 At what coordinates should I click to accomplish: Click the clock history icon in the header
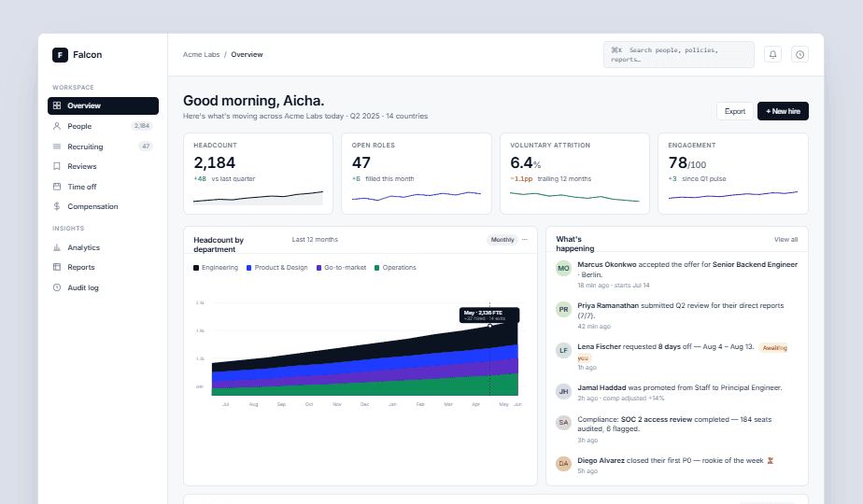pos(799,54)
